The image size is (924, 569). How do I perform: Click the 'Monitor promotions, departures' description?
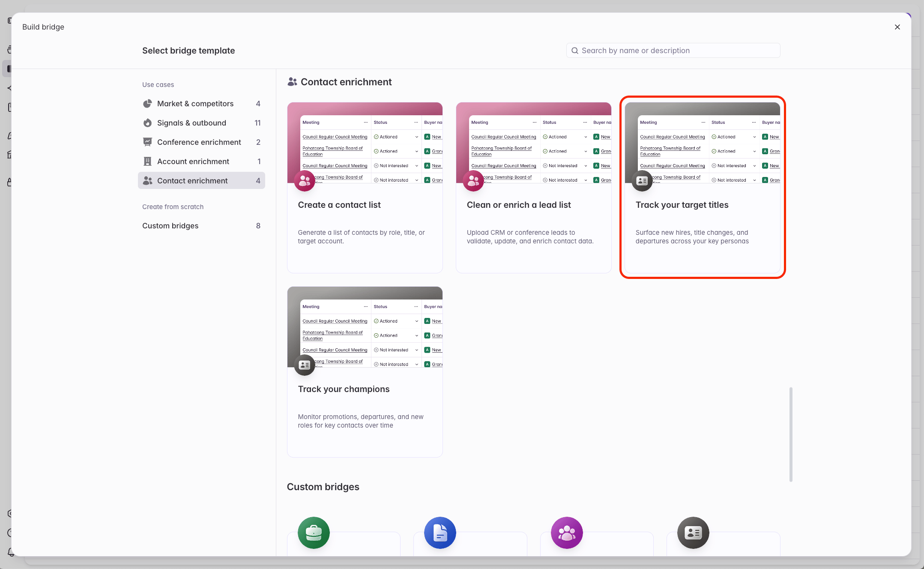361,421
